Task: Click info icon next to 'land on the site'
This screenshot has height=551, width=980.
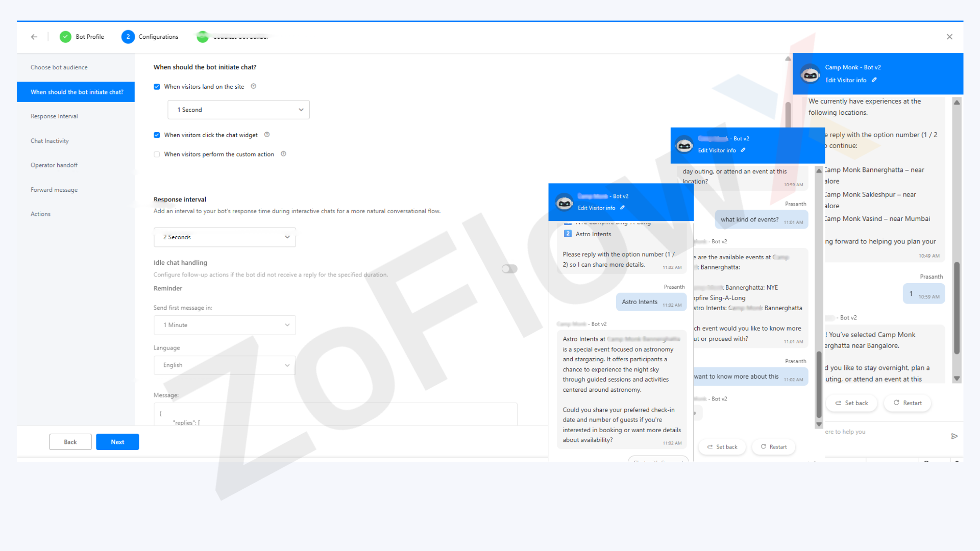Action: tap(254, 86)
